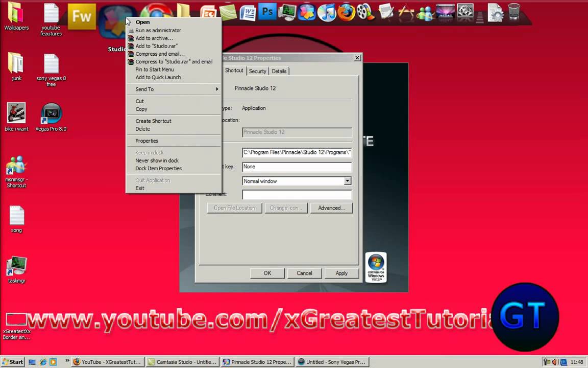588x368 pixels.
Task: Select the taskmgr desktop shortcut
Action: [16, 270]
